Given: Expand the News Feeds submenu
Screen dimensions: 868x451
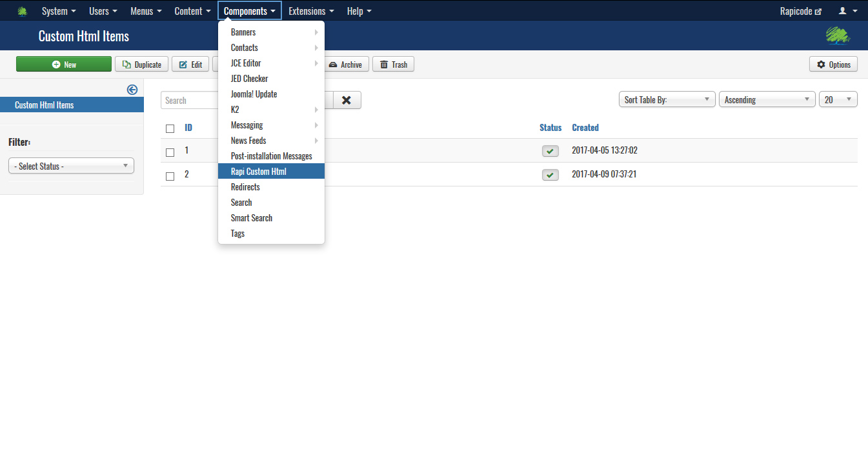Looking at the screenshot, I should coord(271,141).
